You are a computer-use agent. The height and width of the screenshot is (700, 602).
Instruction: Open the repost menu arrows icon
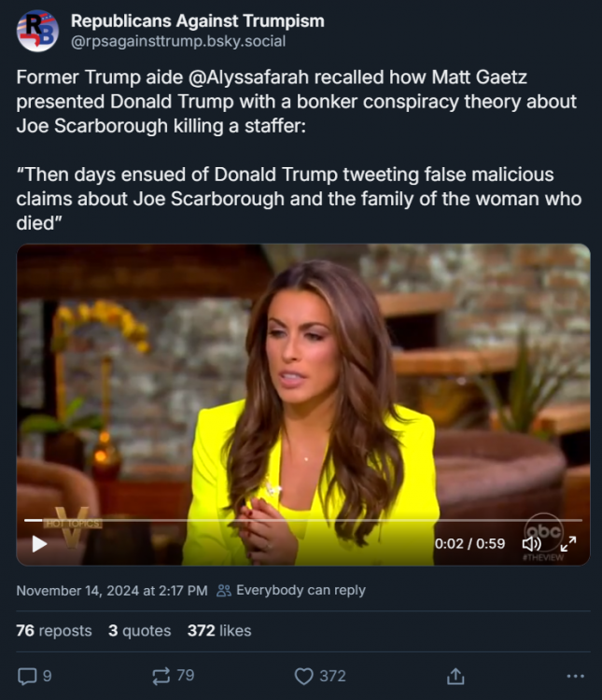coord(159,676)
